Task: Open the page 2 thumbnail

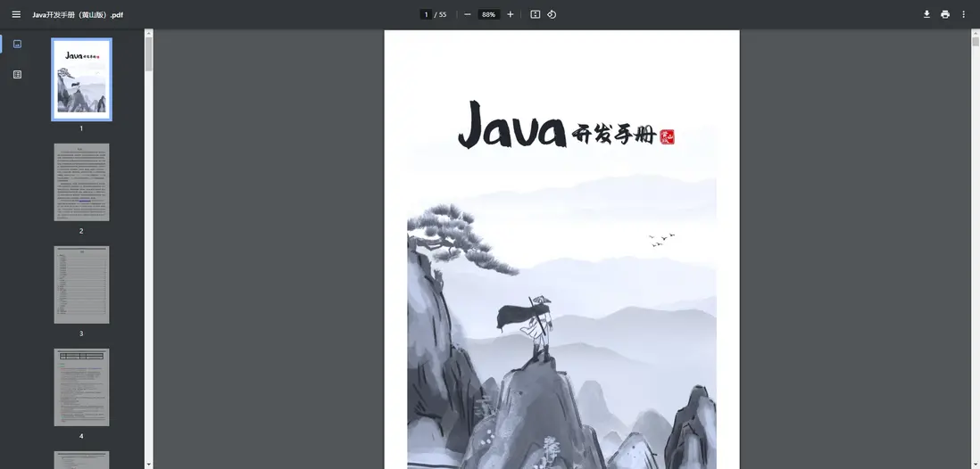Action: (x=81, y=183)
